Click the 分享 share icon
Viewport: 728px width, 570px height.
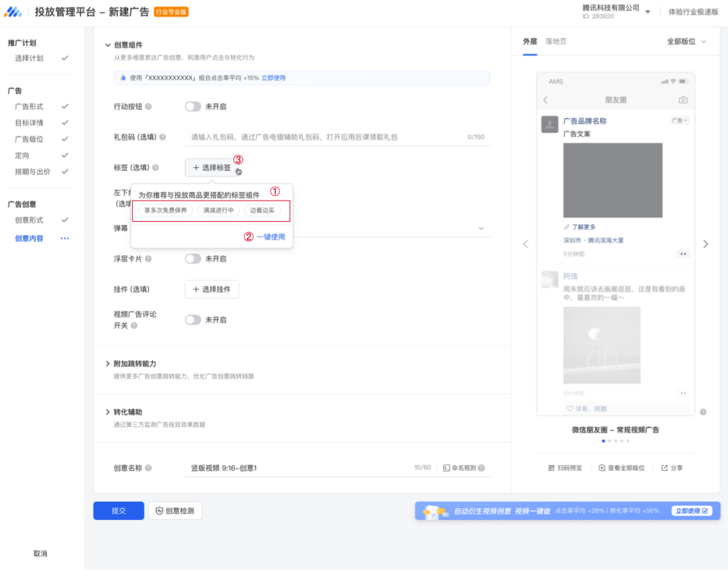pos(665,468)
